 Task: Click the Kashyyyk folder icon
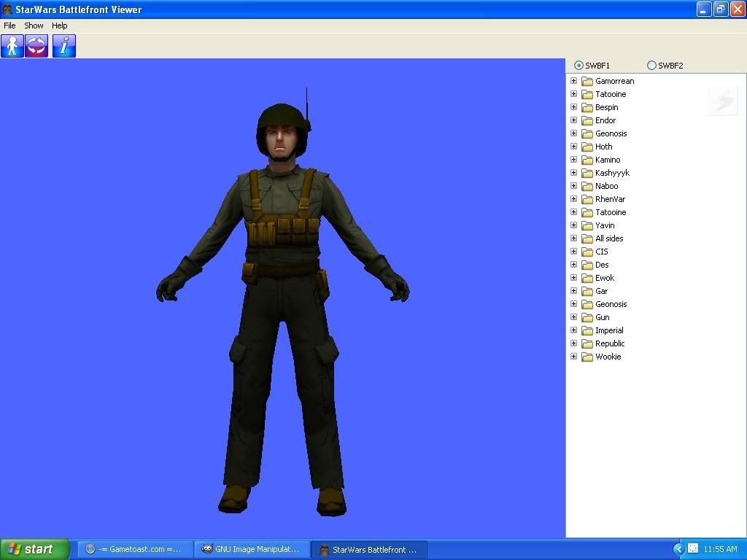click(587, 173)
